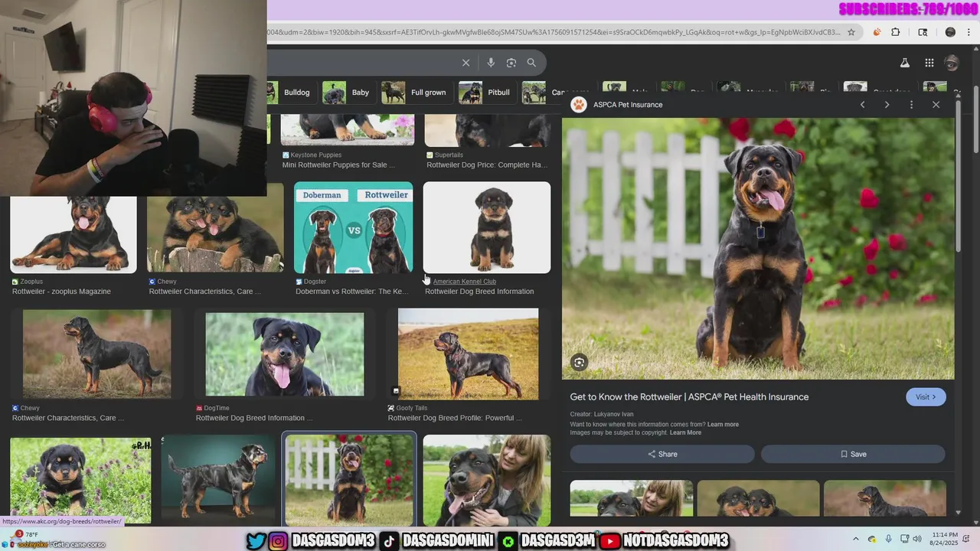Close the image preview panel

[936, 105]
